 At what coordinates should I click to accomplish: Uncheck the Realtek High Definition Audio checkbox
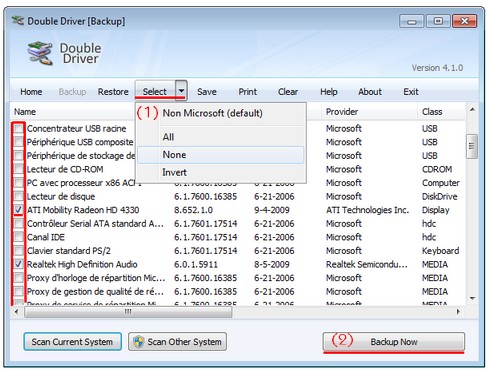coord(19,264)
